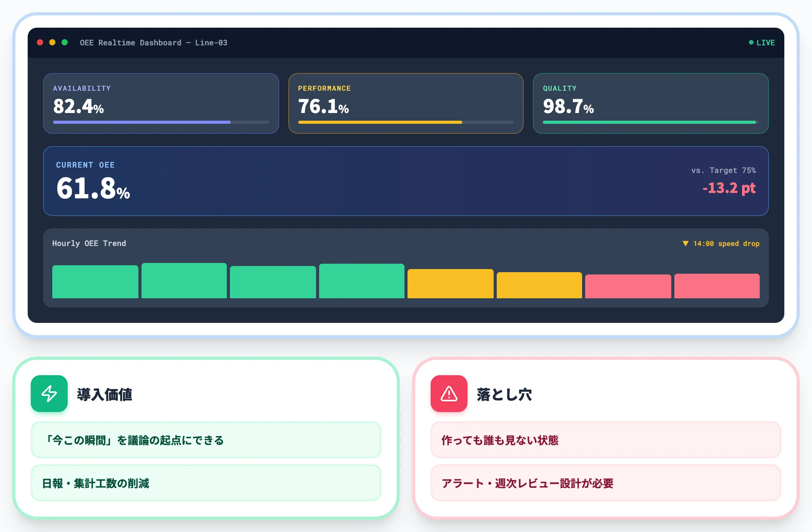The height and width of the screenshot is (532, 812).
Task: Click the Availability progress bar
Action: [161, 122]
